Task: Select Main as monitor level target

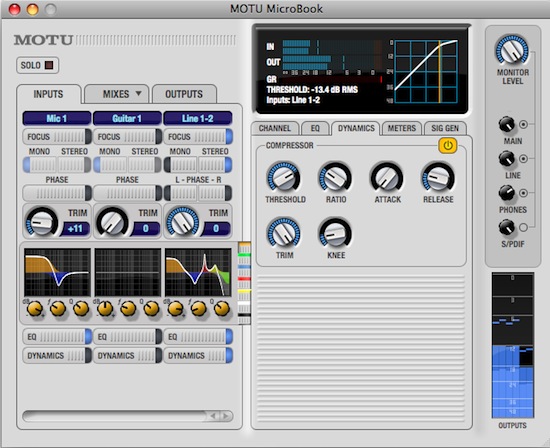Action: (523, 124)
